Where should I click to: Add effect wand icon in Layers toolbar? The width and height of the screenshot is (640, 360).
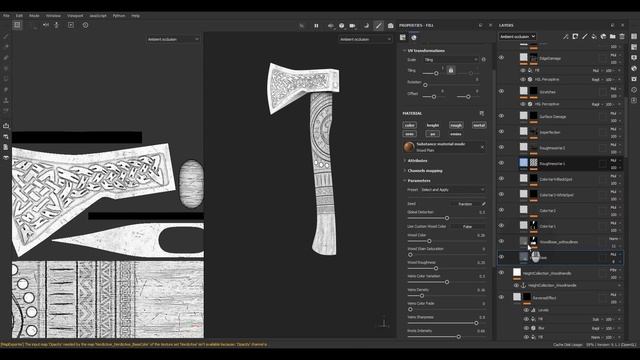[566, 37]
